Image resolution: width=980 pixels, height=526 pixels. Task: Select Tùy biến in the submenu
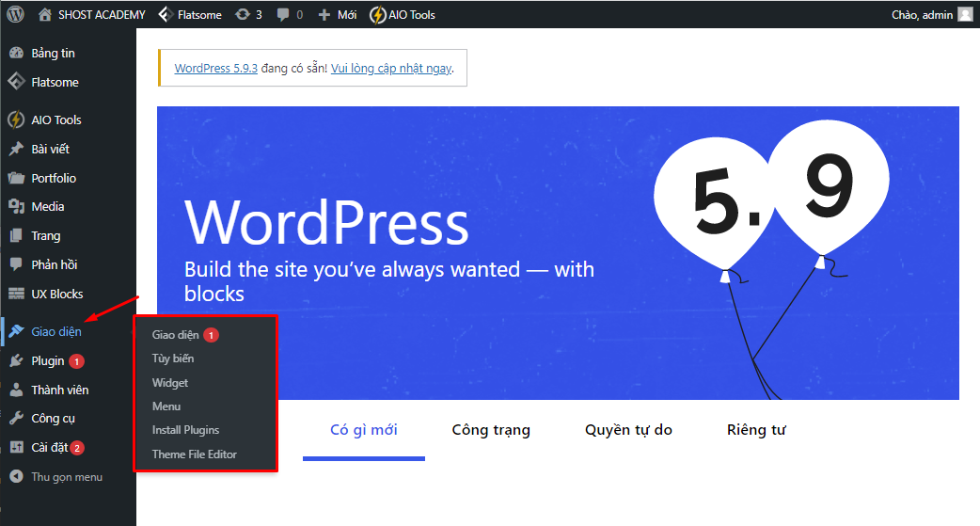(173, 359)
